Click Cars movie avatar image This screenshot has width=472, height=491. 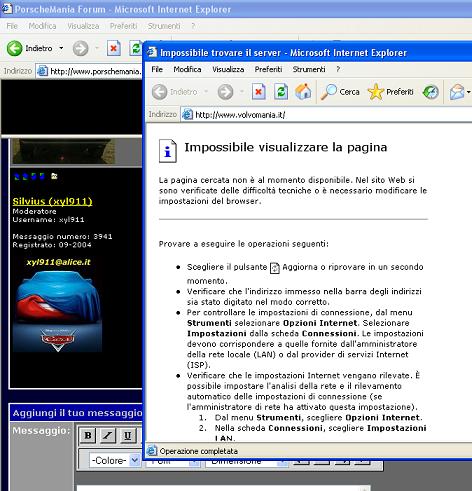pos(58,311)
